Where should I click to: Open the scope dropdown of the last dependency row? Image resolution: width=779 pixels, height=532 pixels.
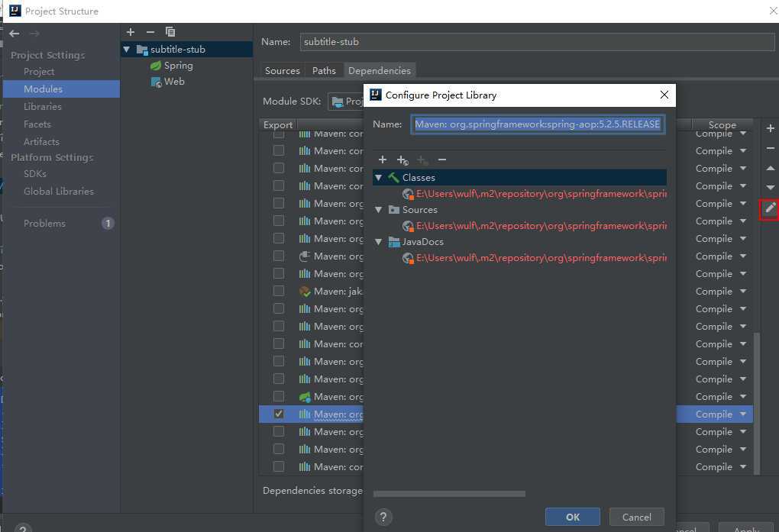pos(743,466)
